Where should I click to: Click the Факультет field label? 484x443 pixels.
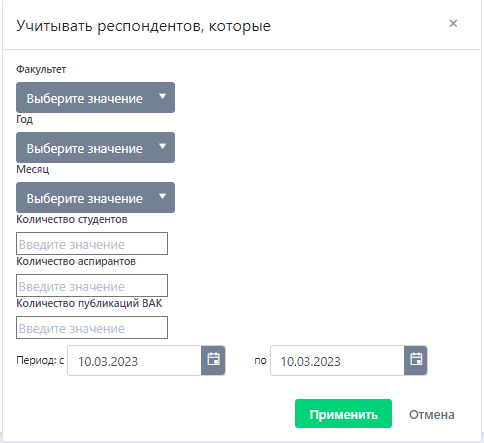(41, 69)
